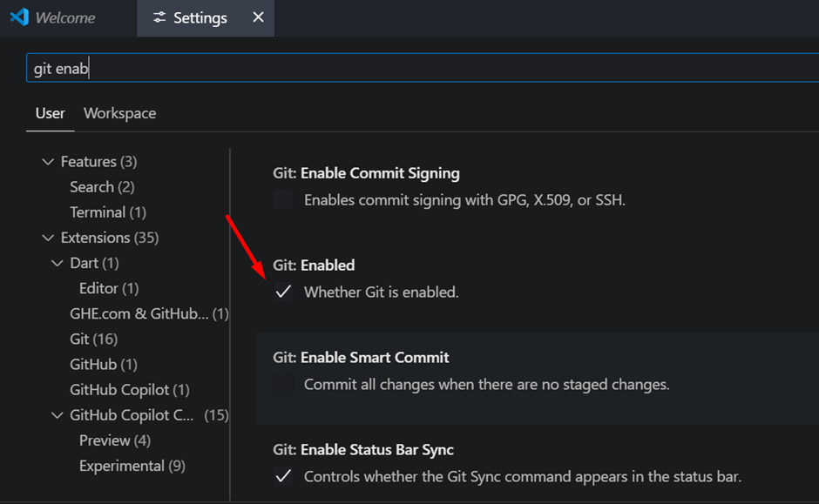The width and height of the screenshot is (819, 504).
Task: Open Git (16) settings category
Action: coord(94,339)
